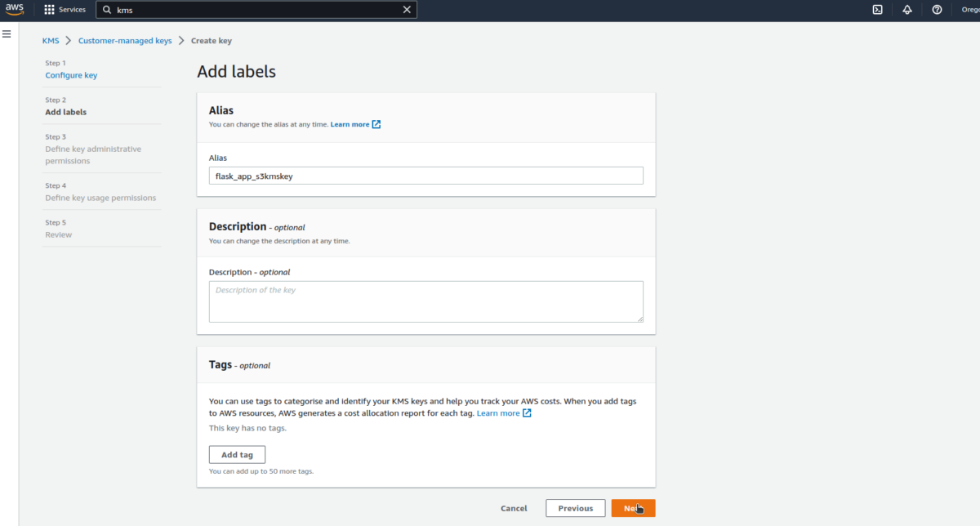This screenshot has height=526, width=980.
Task: Click Add tag under Tags
Action: coord(237,454)
